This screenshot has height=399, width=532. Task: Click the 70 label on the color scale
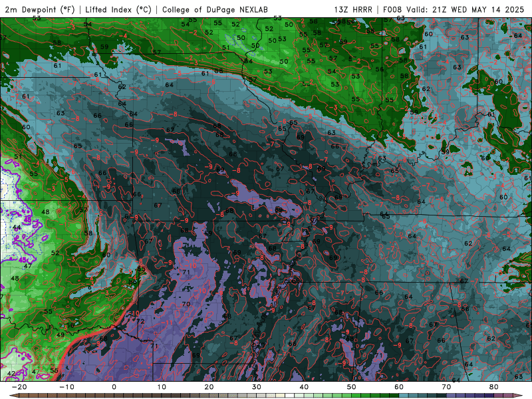[x=446, y=387]
